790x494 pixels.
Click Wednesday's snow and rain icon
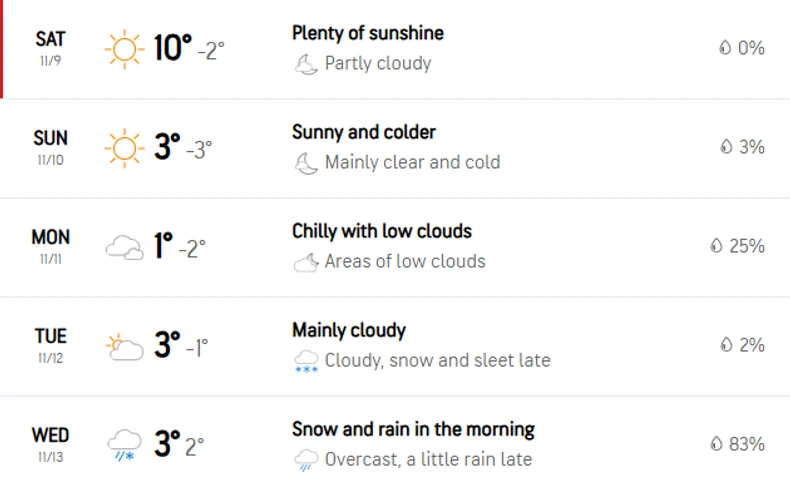pos(125,444)
